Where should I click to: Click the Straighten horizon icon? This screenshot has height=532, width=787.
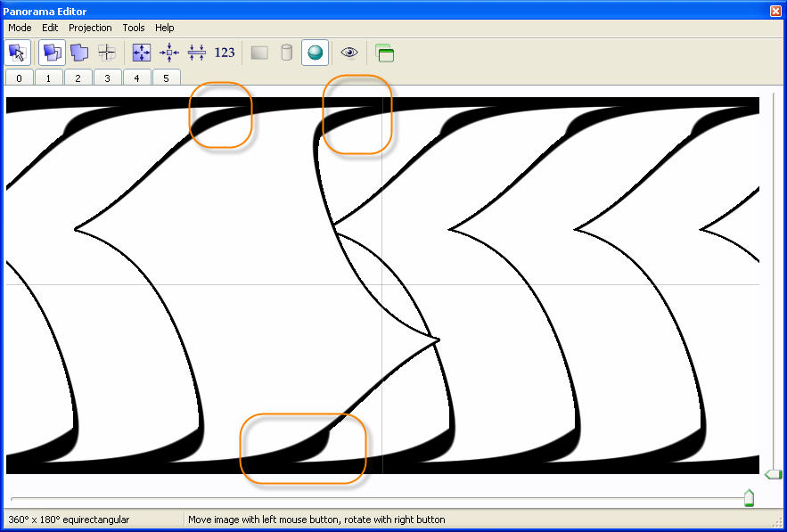point(197,53)
